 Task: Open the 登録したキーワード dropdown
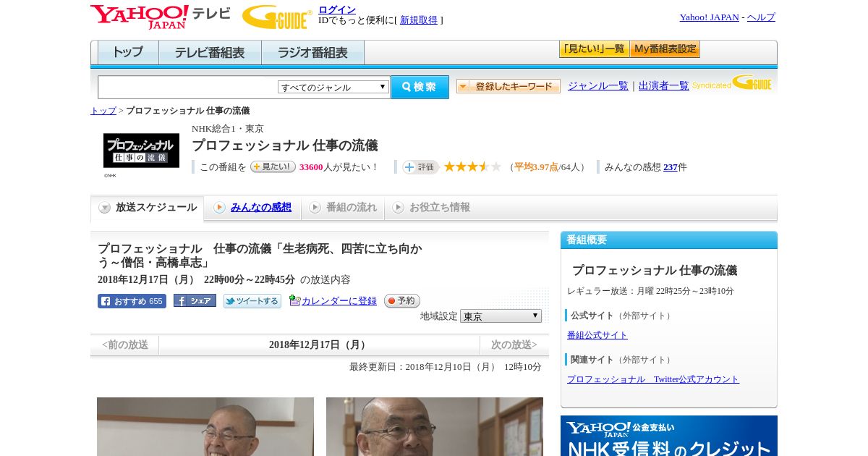pyautogui.click(x=509, y=86)
